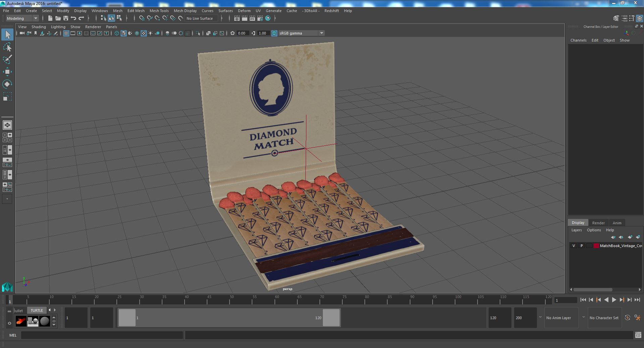
Task: Toggle snap to points
Action: (x=157, y=18)
